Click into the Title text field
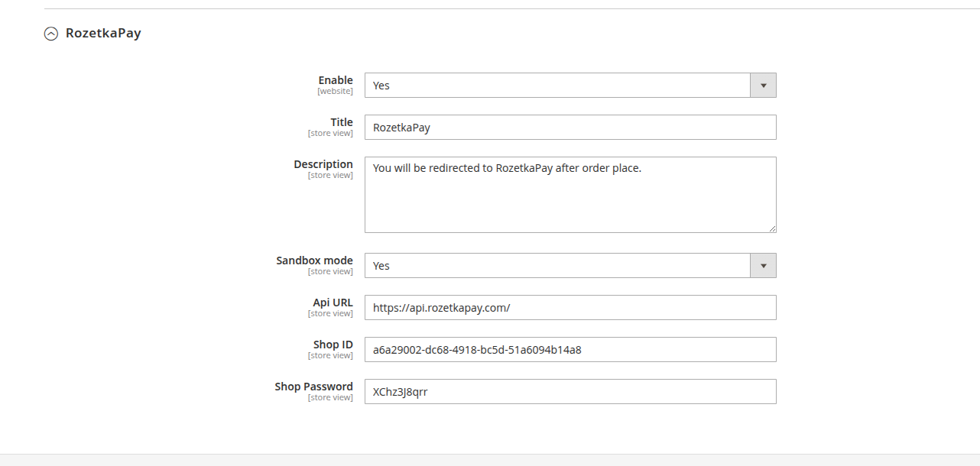980x466 pixels. 570,128
